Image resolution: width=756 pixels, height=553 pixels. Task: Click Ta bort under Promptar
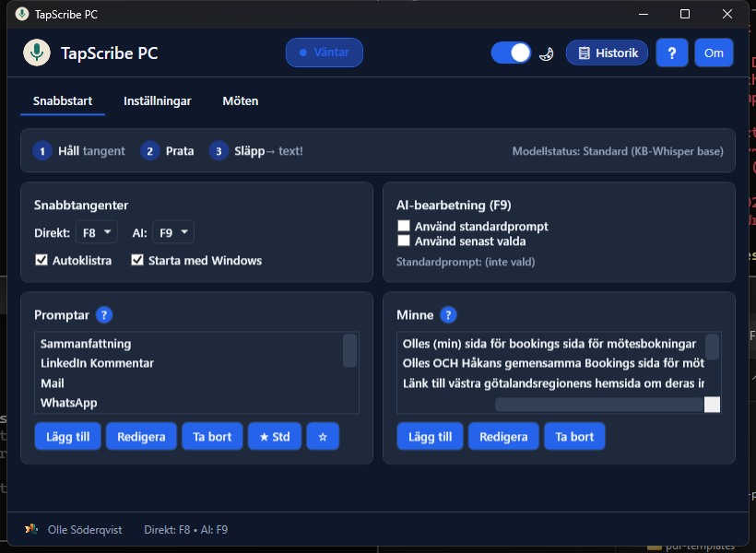(212, 436)
